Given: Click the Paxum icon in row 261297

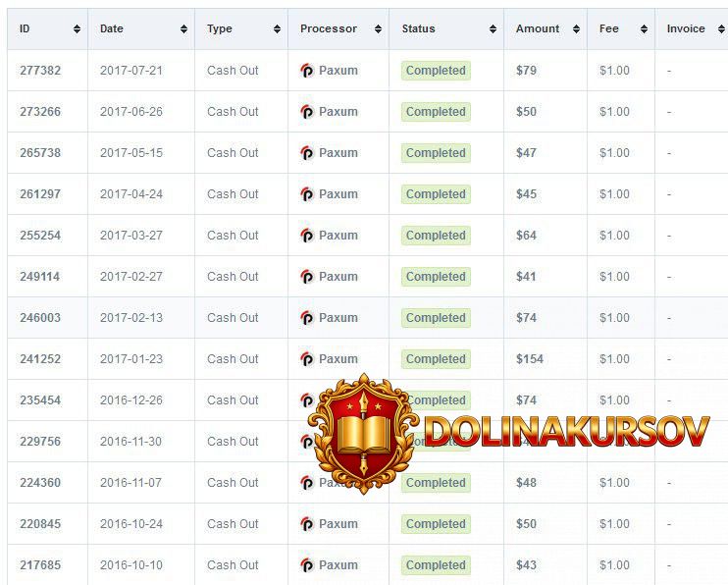Looking at the screenshot, I should [x=307, y=194].
